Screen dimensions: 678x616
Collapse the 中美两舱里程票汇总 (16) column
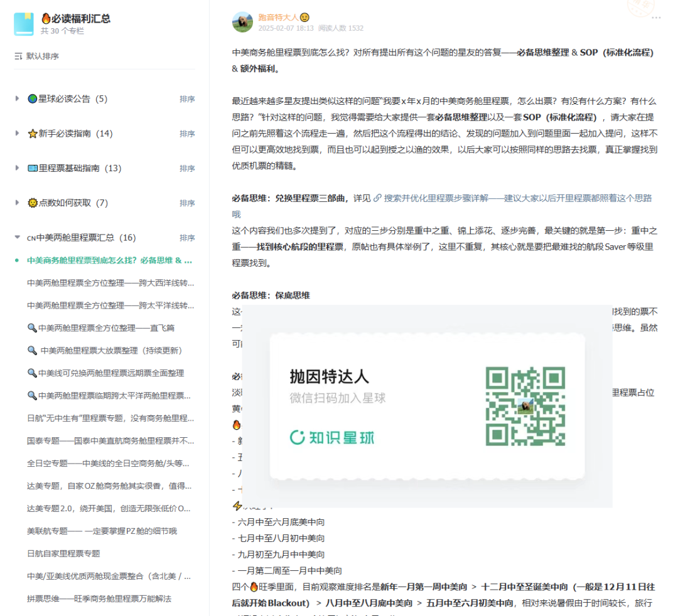(17, 237)
